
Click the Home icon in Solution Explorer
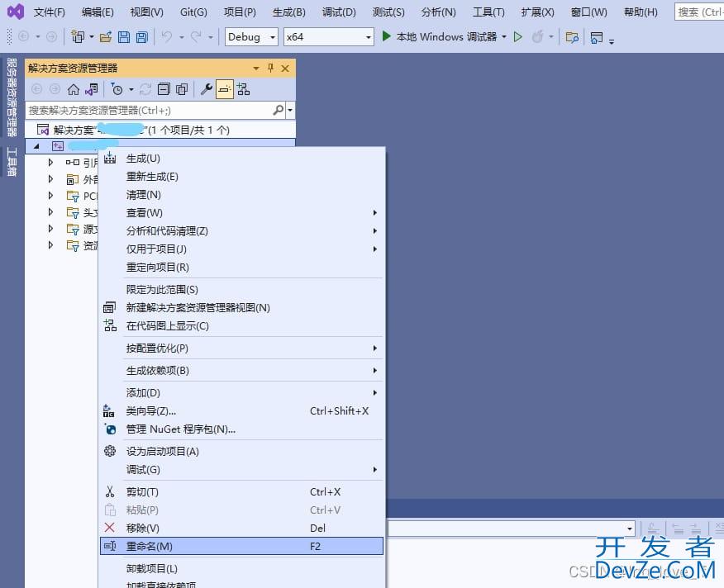(x=74, y=89)
